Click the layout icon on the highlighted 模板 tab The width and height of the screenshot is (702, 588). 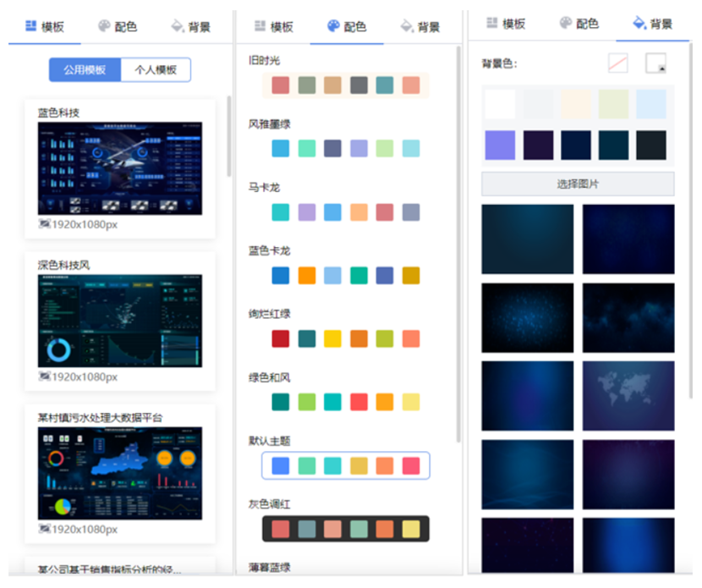click(x=31, y=26)
